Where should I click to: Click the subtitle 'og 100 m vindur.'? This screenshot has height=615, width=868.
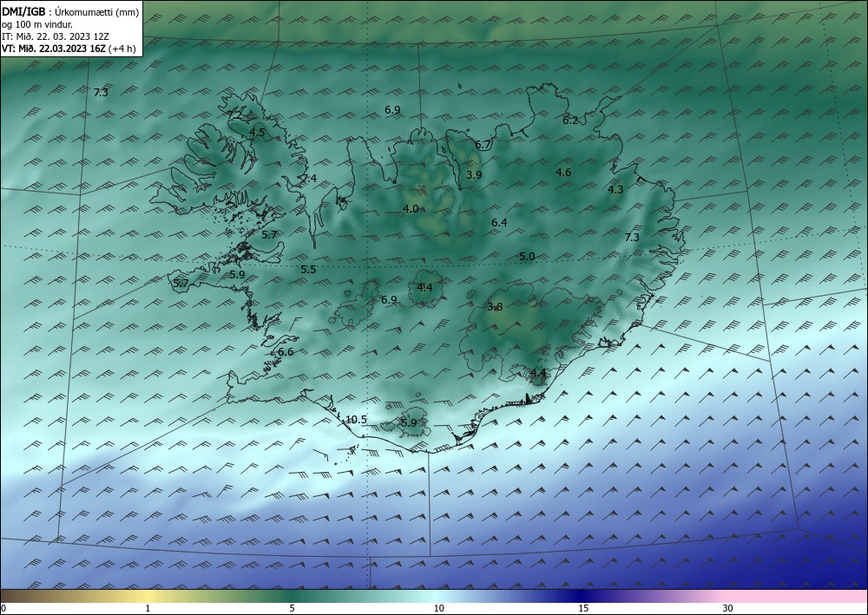point(37,24)
